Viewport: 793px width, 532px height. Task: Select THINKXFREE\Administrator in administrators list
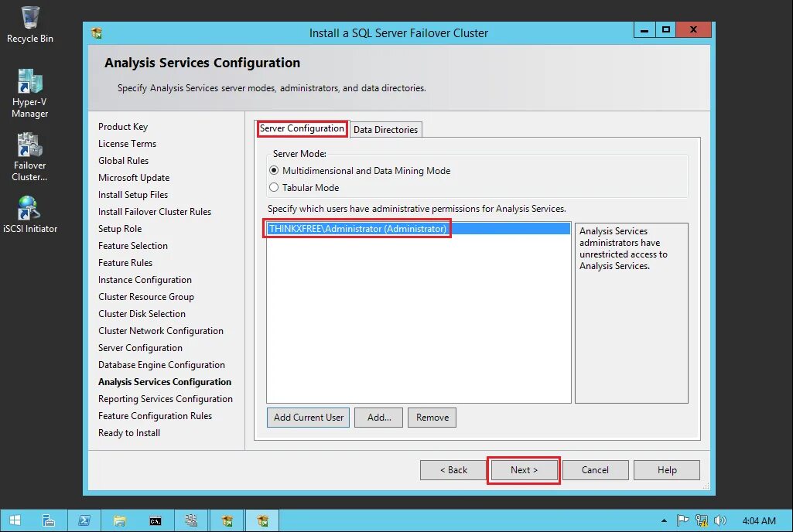(x=419, y=229)
